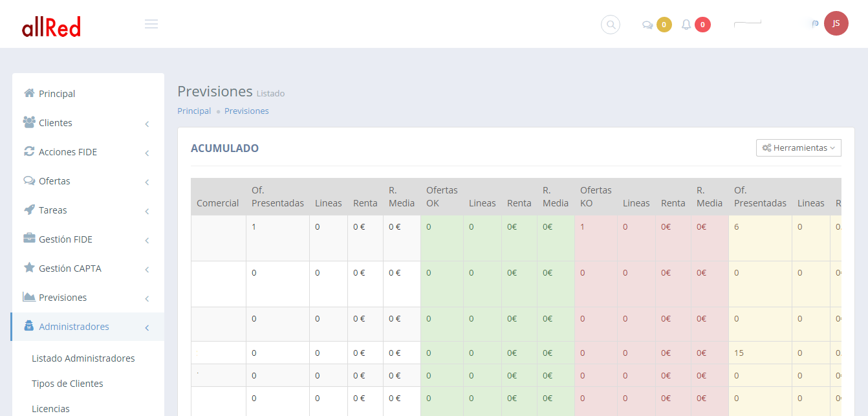This screenshot has height=416, width=868.
Task: Click the allRed logo
Action: (x=51, y=26)
